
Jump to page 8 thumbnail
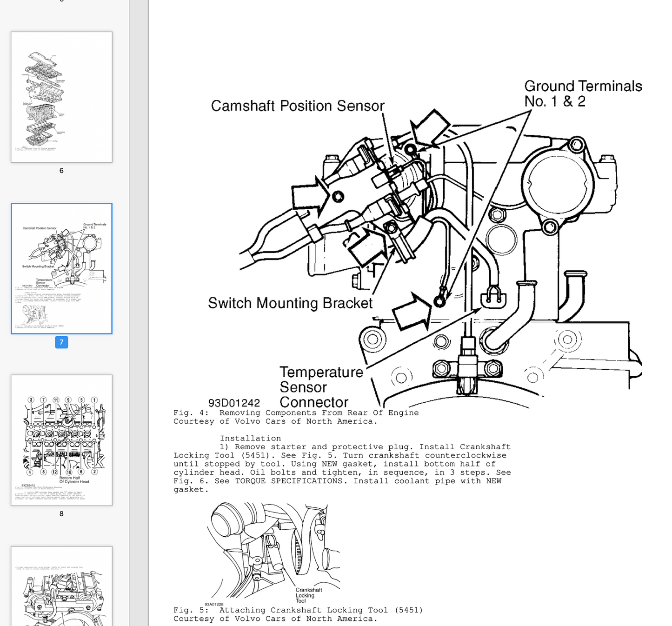[61, 440]
